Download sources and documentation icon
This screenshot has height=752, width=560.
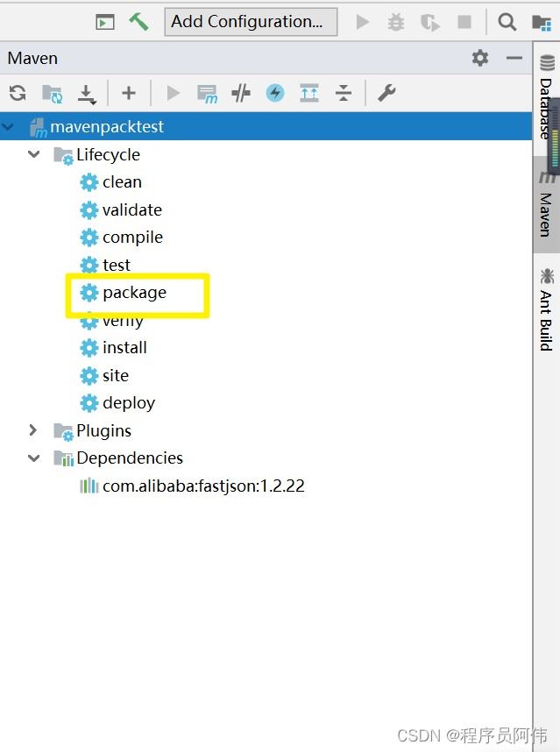87,94
